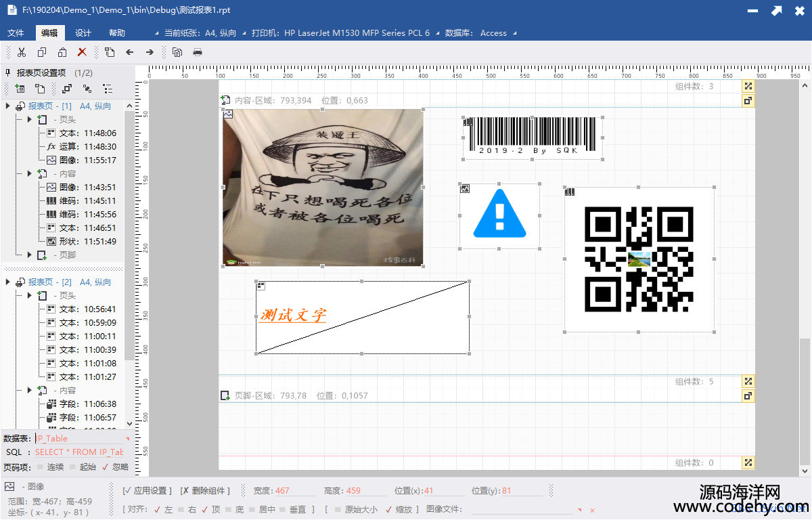Click the red X clear icon next to 图像文件
Viewport: 812px width, 520px height.
coord(592,510)
